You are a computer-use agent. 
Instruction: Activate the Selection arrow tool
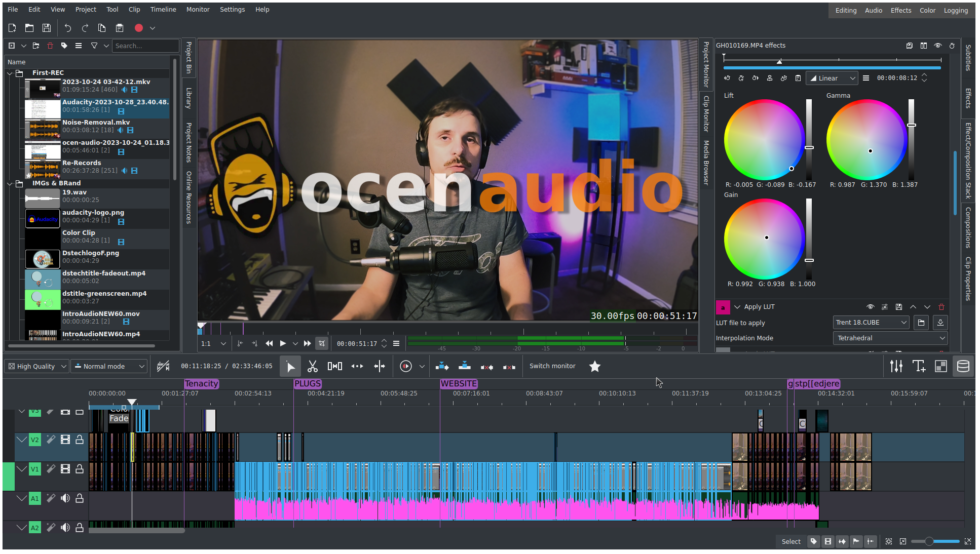point(290,366)
